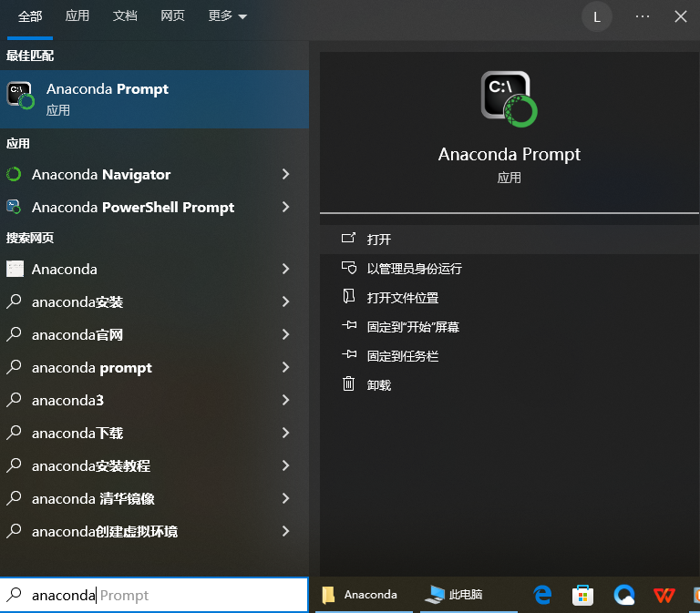This screenshot has width=700, height=613.
Task: Open the 此电脑 taskbar window
Action: [468, 595]
